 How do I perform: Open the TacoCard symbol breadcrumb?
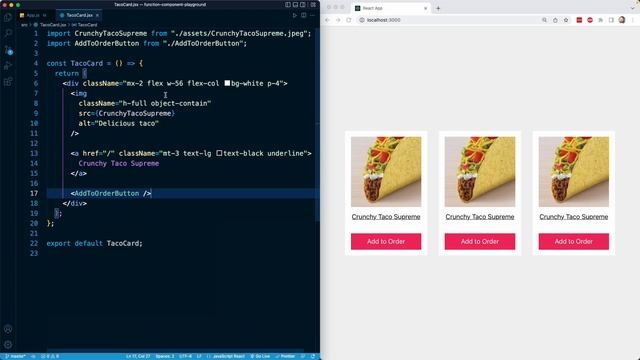(x=84, y=25)
